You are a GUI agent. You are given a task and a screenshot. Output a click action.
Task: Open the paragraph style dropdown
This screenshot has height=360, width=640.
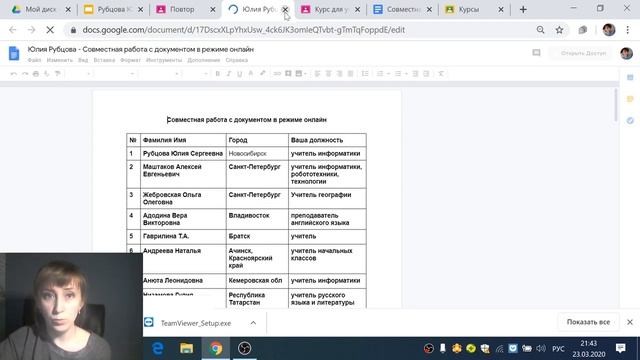click(x=116, y=74)
